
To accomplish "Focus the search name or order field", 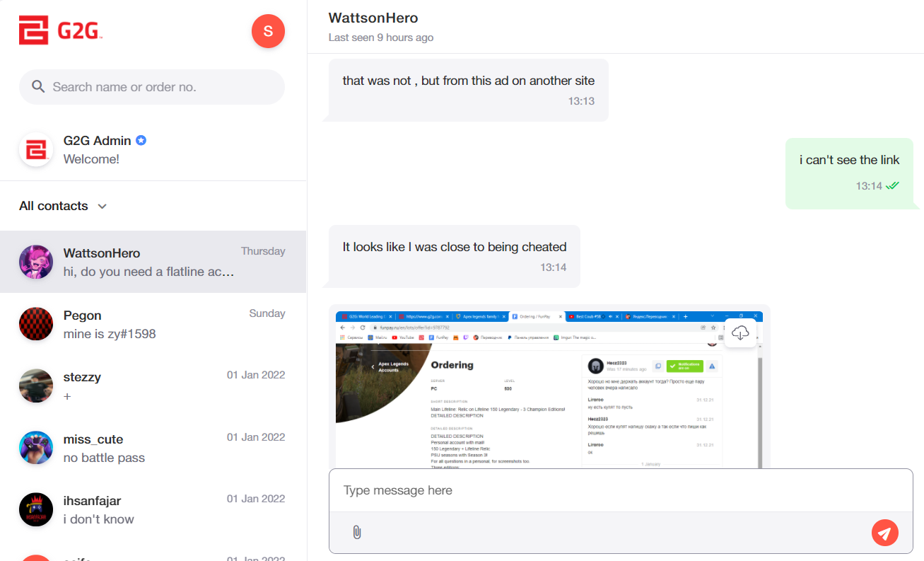I will pyautogui.click(x=152, y=87).
